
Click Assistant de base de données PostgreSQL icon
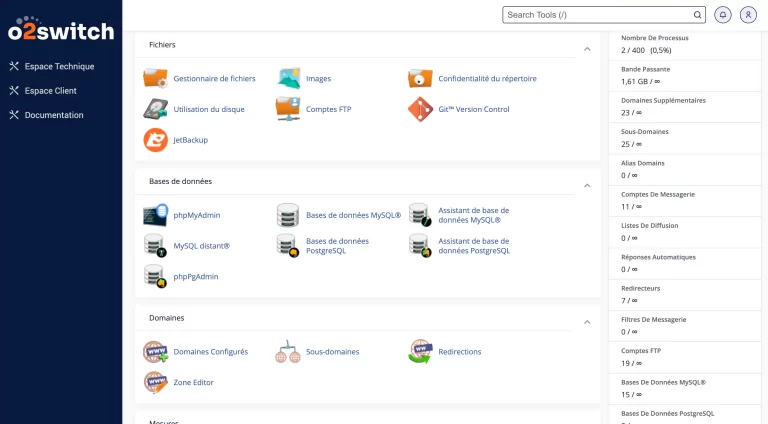click(x=420, y=246)
